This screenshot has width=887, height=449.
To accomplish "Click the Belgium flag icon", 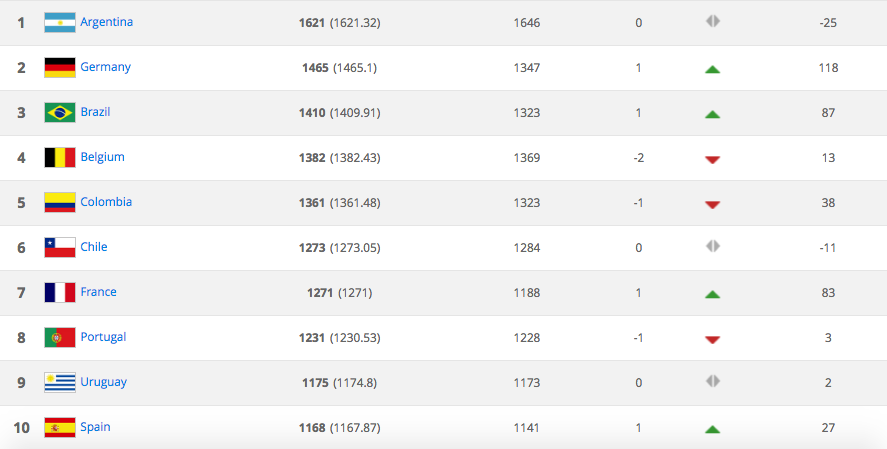I will (x=59, y=158).
